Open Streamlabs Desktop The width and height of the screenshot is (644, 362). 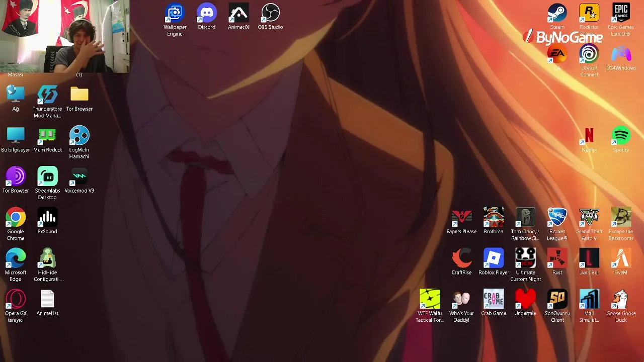47,176
